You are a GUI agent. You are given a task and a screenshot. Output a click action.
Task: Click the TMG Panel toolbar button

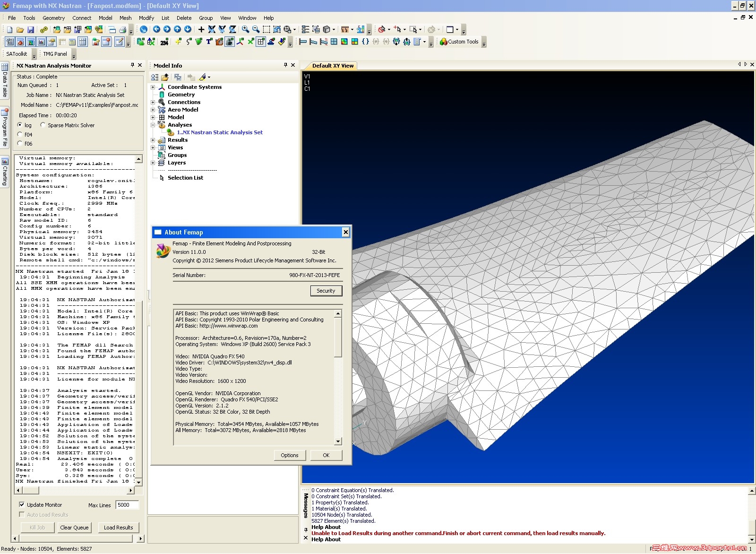pos(55,54)
